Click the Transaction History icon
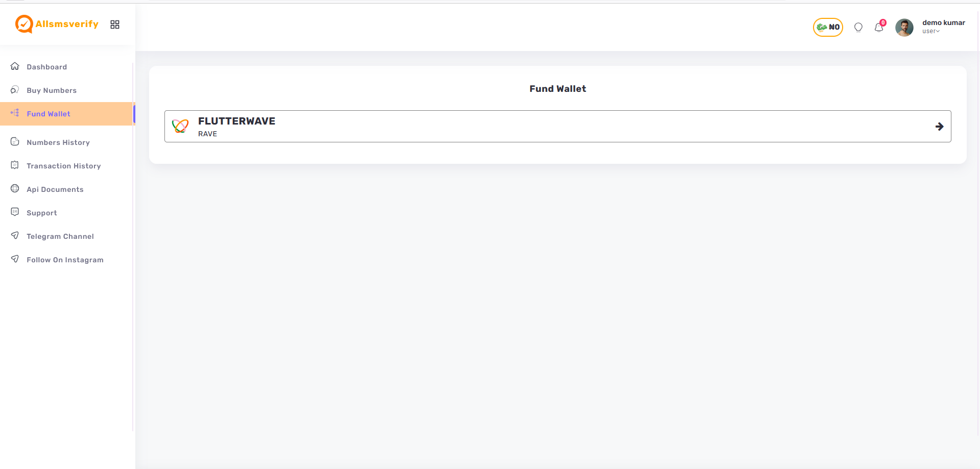 (x=15, y=165)
